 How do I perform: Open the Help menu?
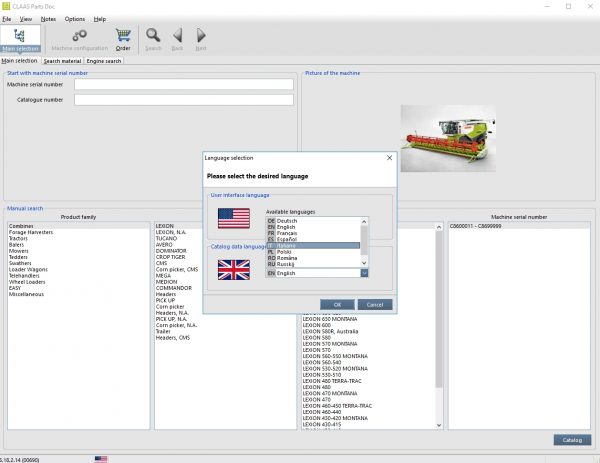click(x=100, y=19)
